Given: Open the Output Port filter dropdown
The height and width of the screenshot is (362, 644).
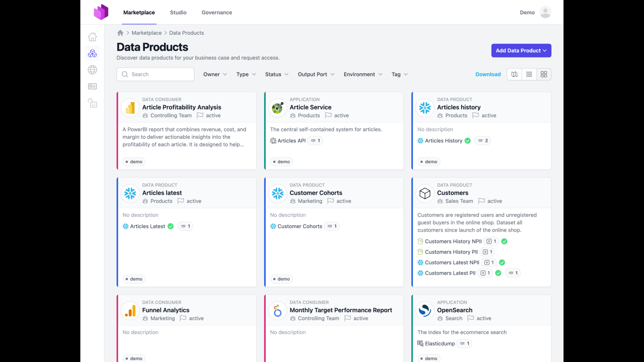Looking at the screenshot, I should point(316,74).
